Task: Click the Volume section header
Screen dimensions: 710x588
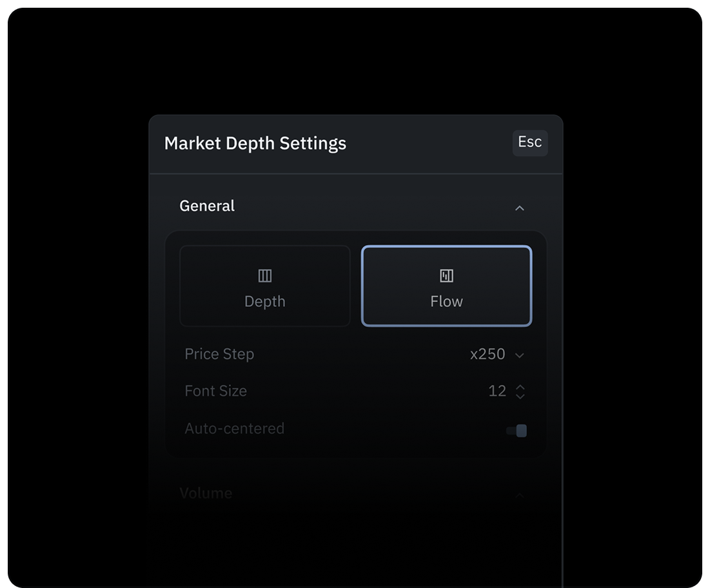Action: (x=206, y=493)
